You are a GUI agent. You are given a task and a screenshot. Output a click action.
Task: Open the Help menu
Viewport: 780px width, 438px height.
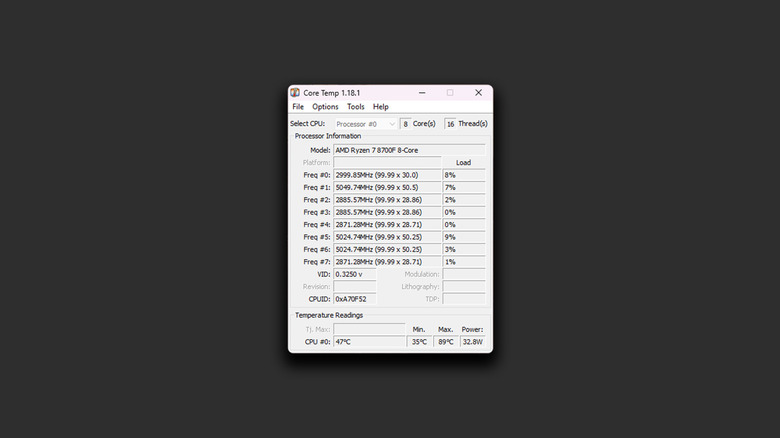click(381, 107)
